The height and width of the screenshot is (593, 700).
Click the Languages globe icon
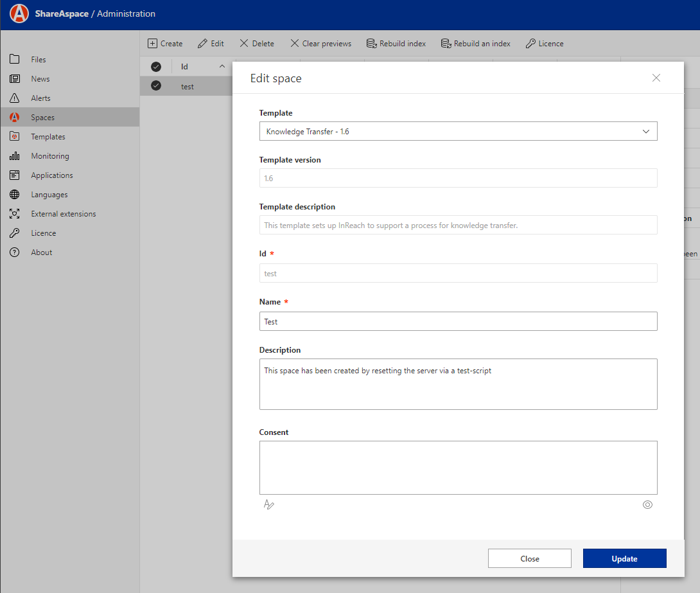point(15,195)
